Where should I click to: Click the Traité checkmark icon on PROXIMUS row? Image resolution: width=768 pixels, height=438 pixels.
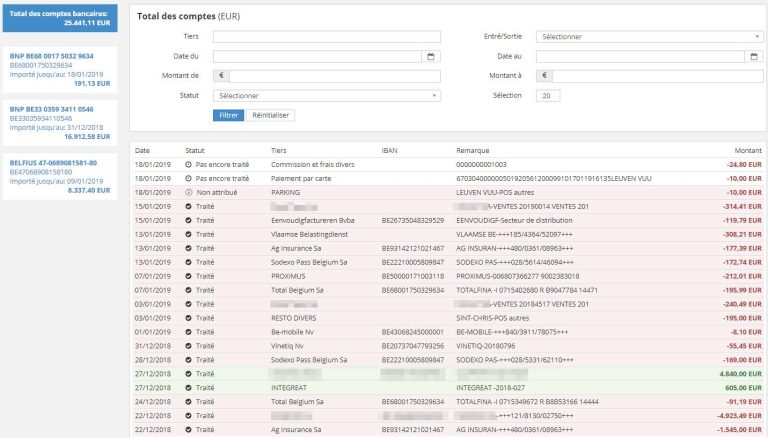(189, 275)
